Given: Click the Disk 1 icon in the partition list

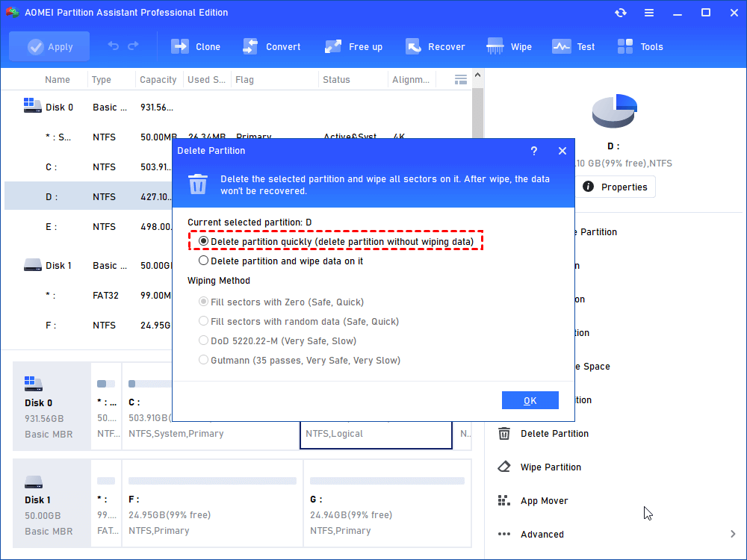Looking at the screenshot, I should [x=32, y=264].
